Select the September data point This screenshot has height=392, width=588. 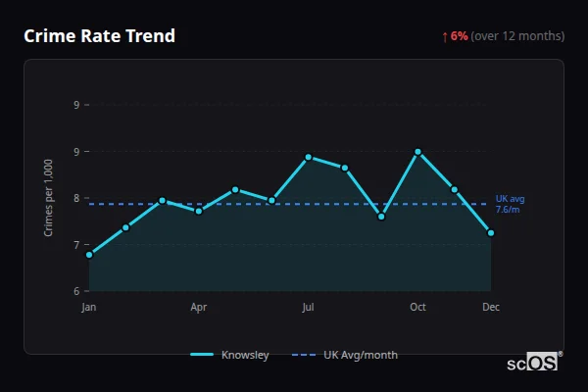coord(381,217)
